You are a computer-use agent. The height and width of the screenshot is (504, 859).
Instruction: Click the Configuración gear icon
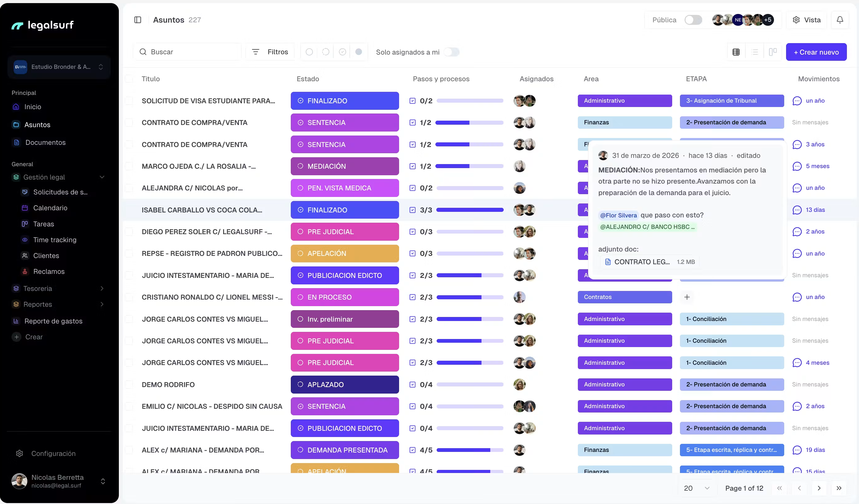point(20,453)
